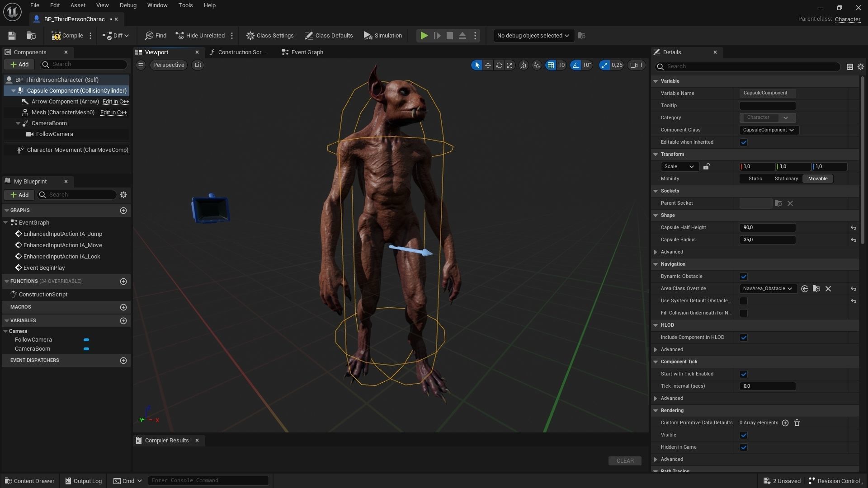Save the current blueprint asset
This screenshot has height=488, width=868.
click(12, 36)
